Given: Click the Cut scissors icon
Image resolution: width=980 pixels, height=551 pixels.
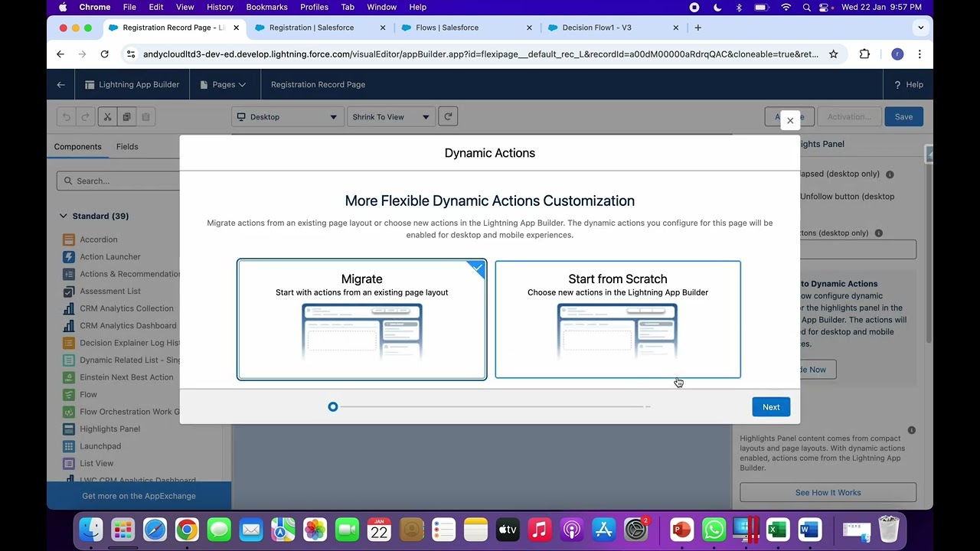Looking at the screenshot, I should tap(107, 117).
